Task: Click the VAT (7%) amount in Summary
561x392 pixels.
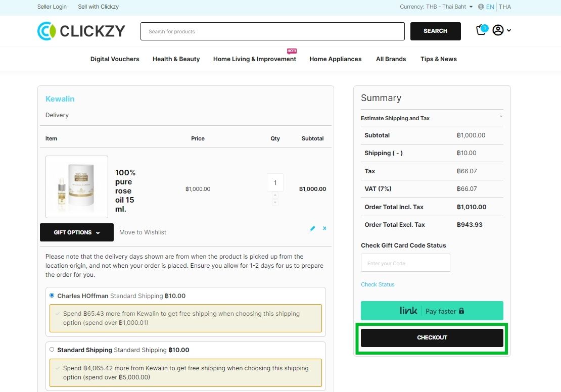Action: coord(467,189)
